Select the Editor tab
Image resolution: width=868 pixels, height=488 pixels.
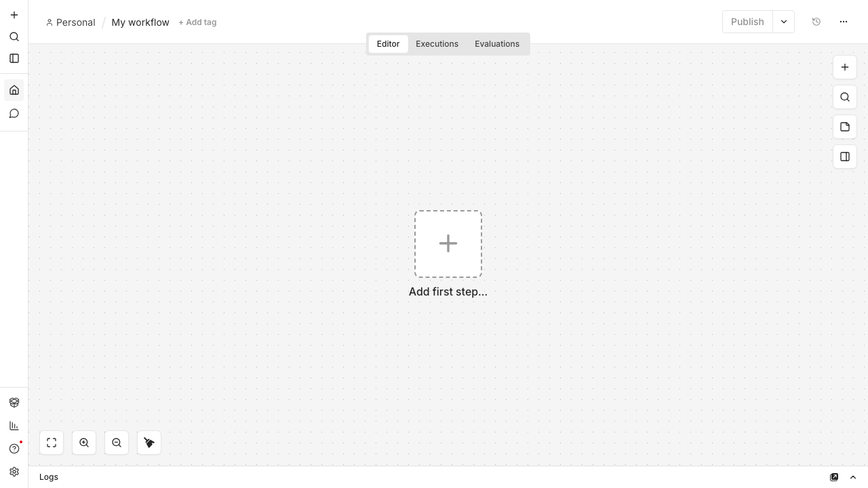point(388,44)
